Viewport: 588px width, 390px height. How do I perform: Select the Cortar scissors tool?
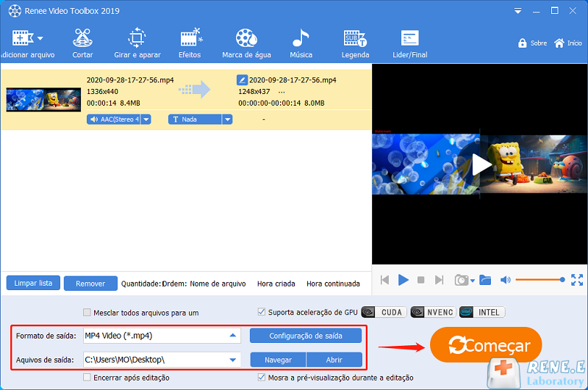tap(82, 44)
